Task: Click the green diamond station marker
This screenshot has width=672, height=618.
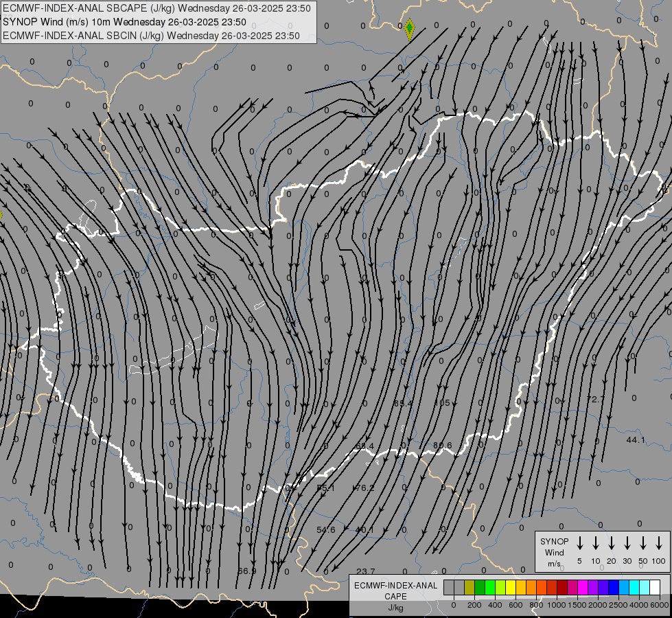Action: tap(409, 28)
